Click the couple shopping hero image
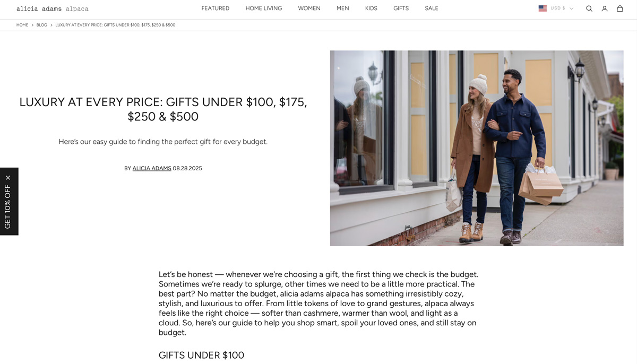 [477, 148]
